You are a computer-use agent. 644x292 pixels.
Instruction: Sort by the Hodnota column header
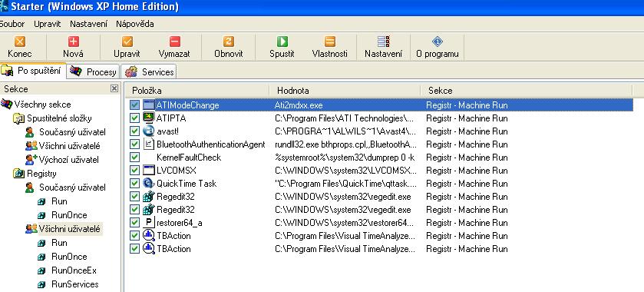pos(345,91)
